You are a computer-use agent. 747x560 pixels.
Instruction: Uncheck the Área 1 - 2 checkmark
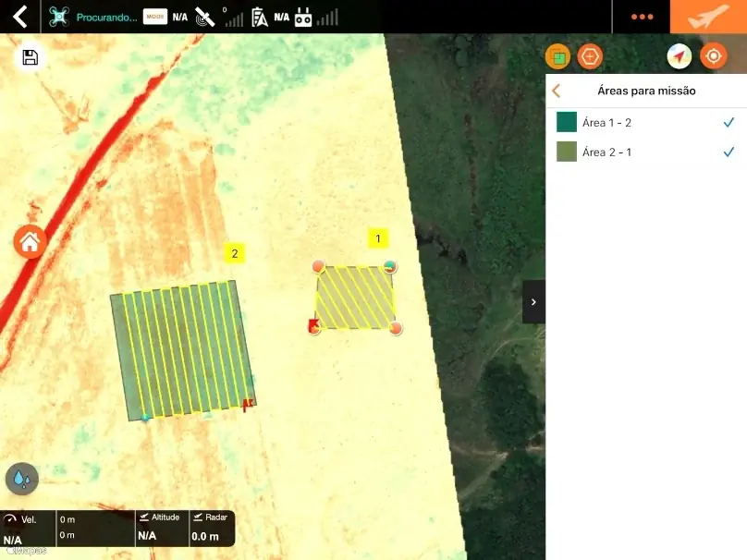[729, 122]
